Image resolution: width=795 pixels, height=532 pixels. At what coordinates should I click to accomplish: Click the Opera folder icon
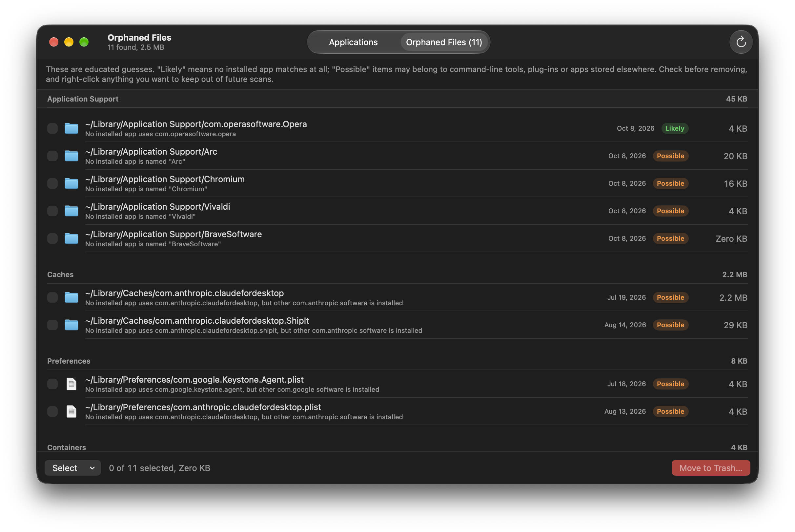[71, 129]
